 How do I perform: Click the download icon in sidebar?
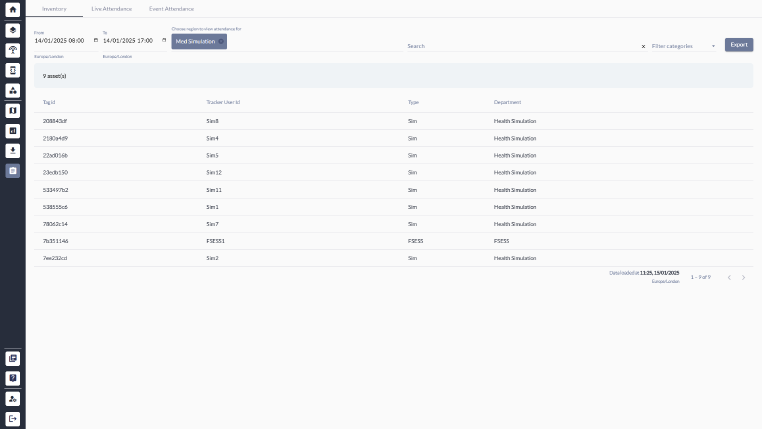point(13,151)
